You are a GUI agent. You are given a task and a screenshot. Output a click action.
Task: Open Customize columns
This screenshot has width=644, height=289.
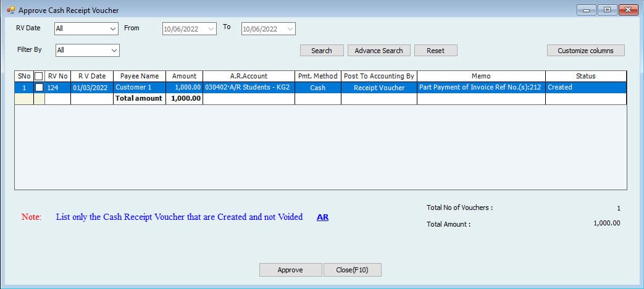click(585, 51)
